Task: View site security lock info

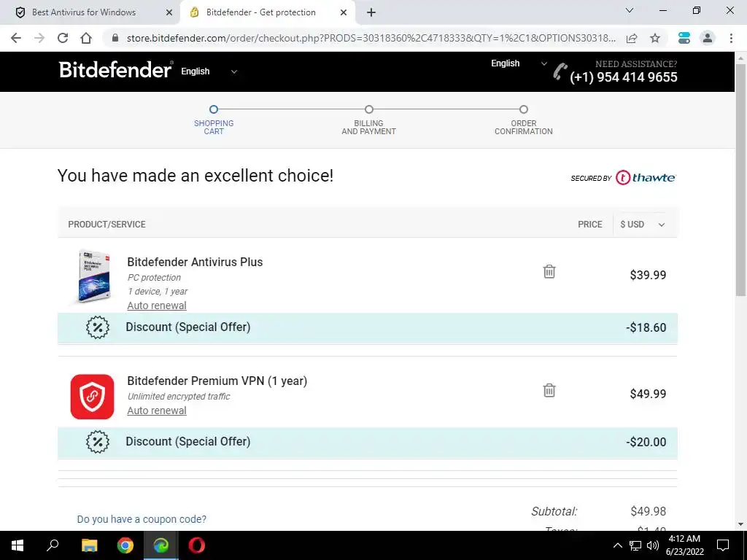Action: pos(115,38)
